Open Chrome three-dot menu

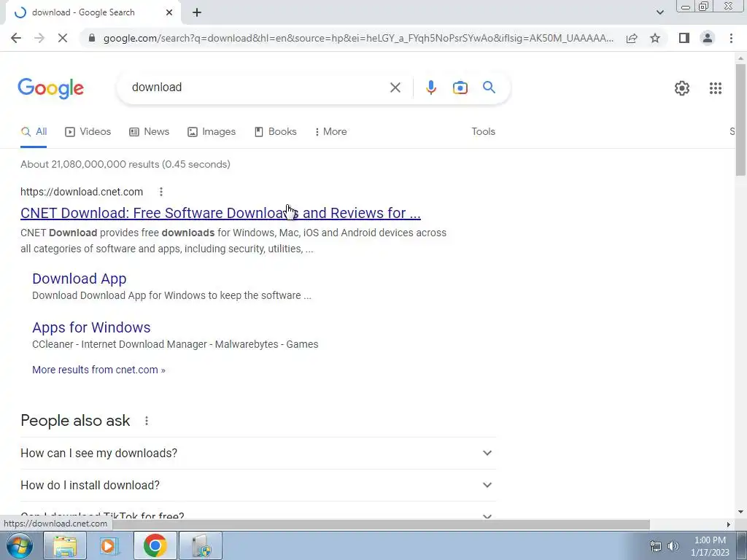click(x=731, y=38)
